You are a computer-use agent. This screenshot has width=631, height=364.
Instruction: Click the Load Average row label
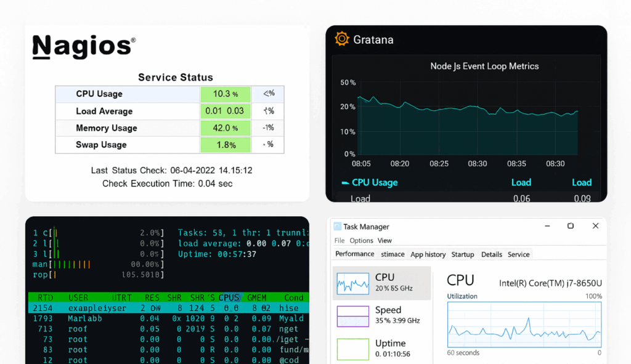pos(104,111)
